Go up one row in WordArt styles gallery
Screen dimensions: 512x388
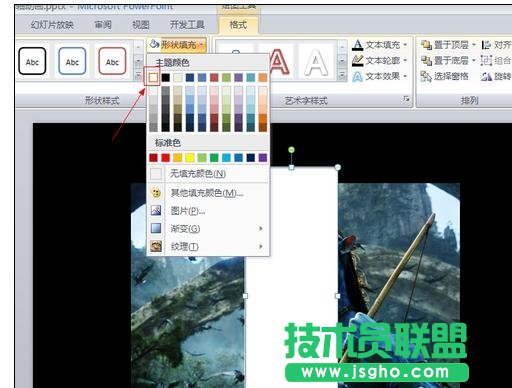point(342,47)
